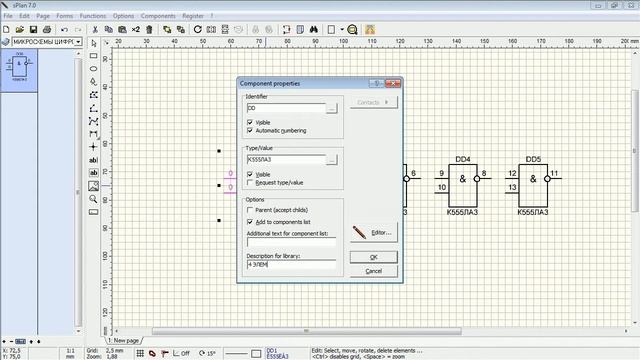This screenshot has height=360, width=640.
Task: Click the 15° rotation angle setting in the status bar
Action: coord(207,353)
